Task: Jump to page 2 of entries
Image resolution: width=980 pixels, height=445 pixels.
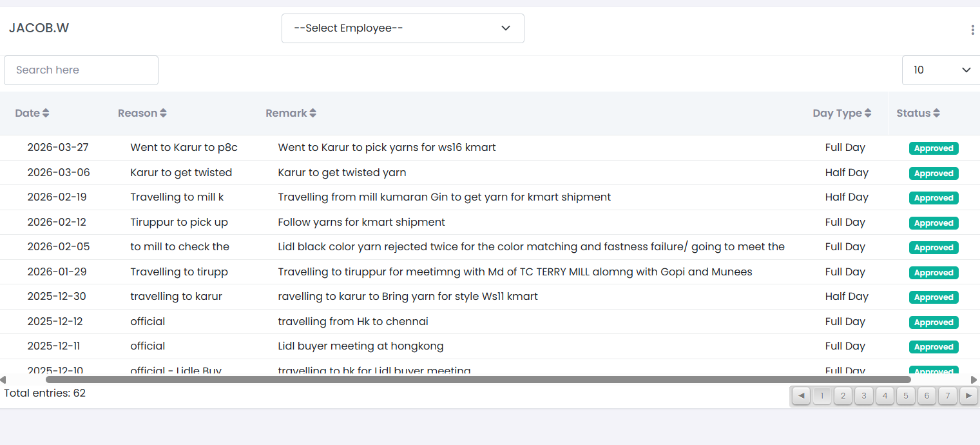Action: pos(843,395)
